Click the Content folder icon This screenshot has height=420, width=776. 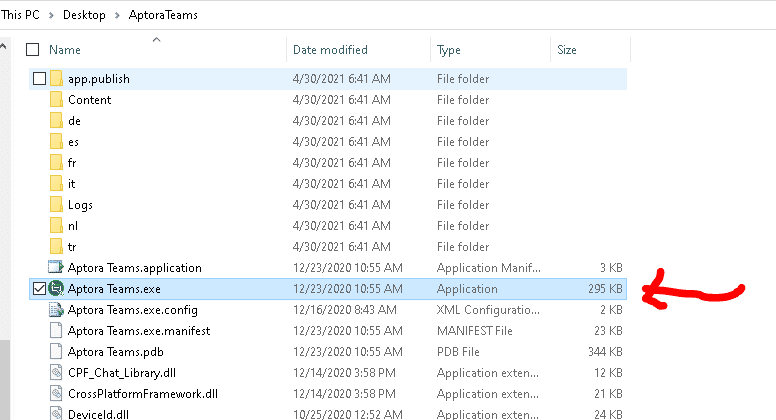pos(56,99)
